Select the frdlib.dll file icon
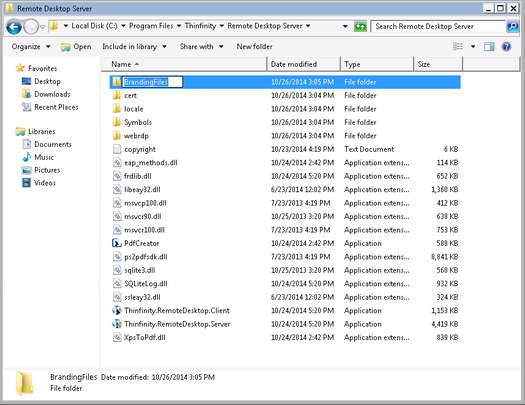This screenshot has width=525, height=405. [x=117, y=176]
